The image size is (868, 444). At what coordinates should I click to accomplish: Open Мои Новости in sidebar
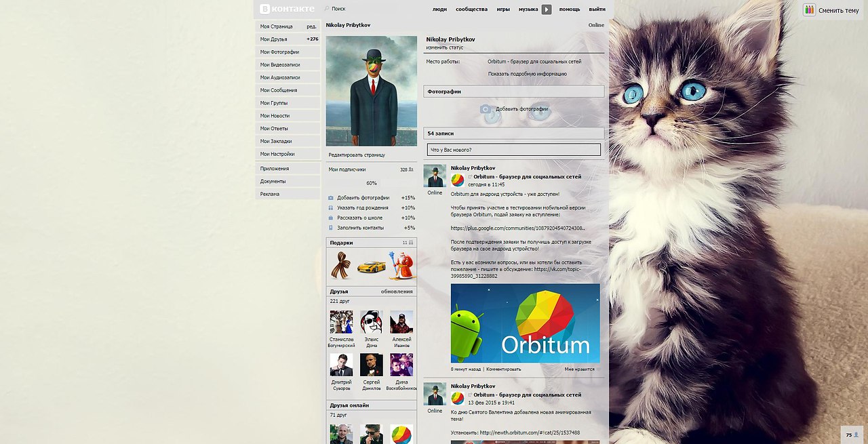pos(288,116)
